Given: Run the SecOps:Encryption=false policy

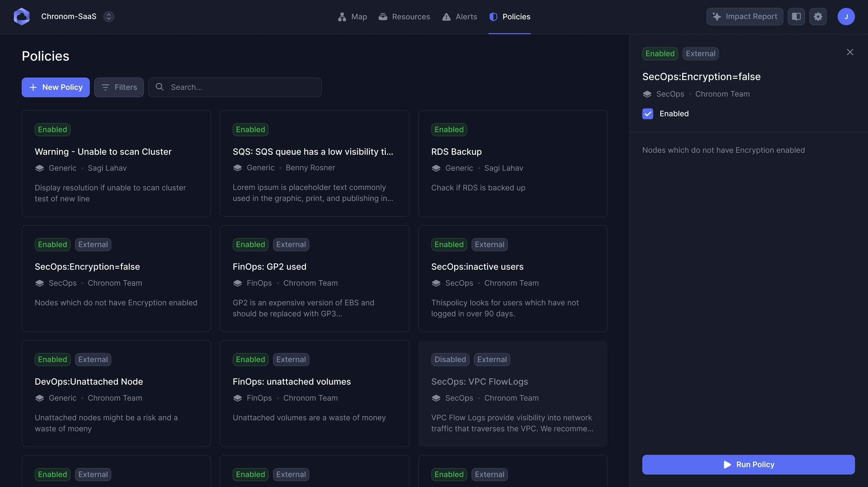Looking at the screenshot, I should pyautogui.click(x=748, y=464).
